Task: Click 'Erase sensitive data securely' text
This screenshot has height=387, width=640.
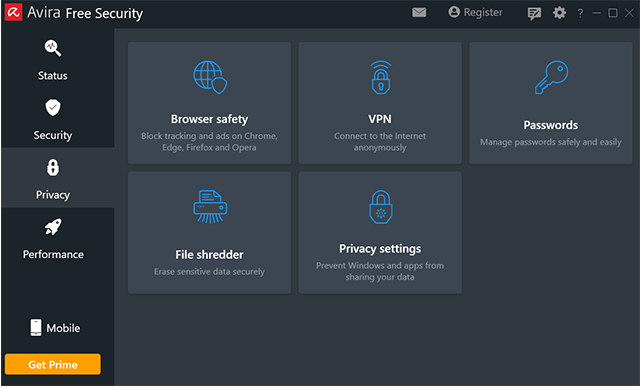Action: coord(209,271)
